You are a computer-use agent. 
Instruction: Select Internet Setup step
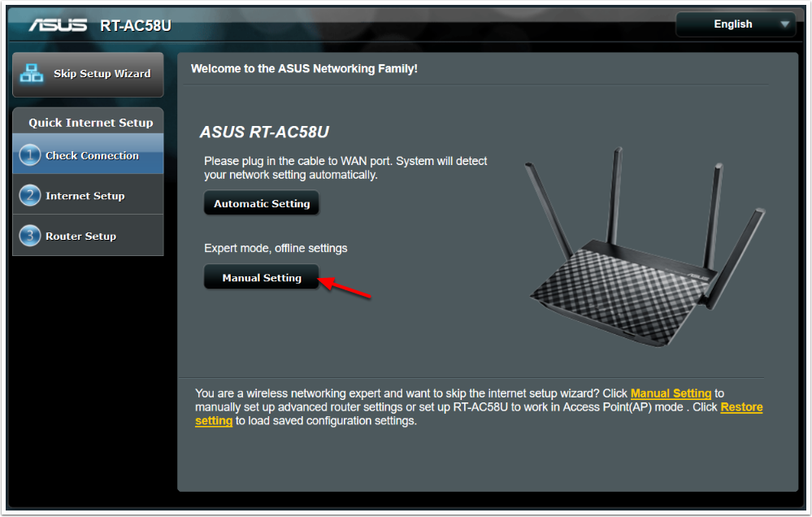click(x=88, y=195)
